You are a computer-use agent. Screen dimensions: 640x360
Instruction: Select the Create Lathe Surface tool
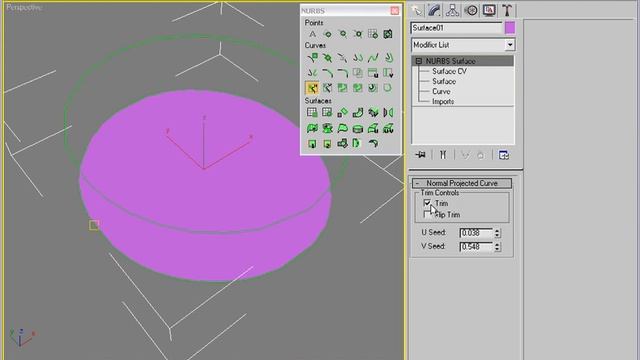[x=327, y=129]
